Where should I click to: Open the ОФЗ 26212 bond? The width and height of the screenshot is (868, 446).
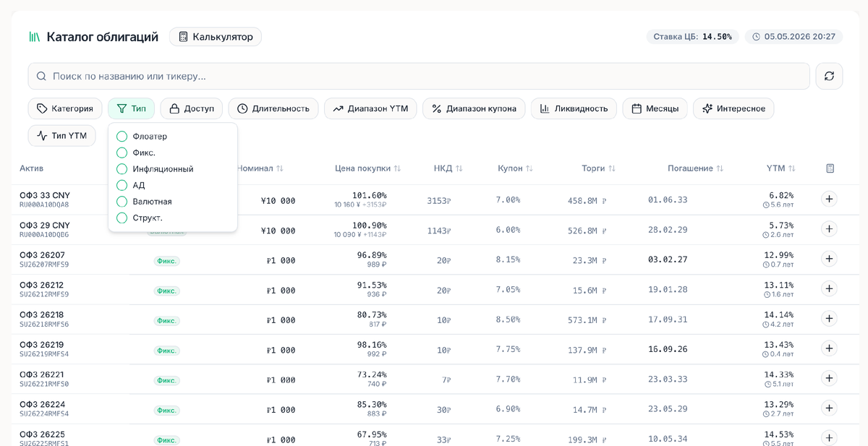click(x=42, y=285)
